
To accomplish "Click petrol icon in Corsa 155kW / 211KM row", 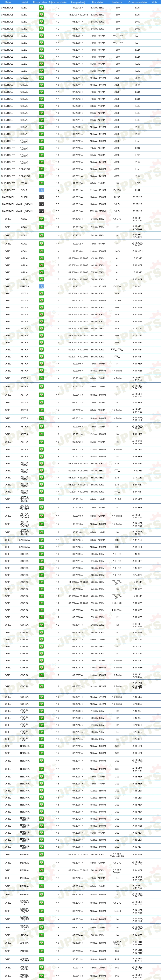I will pyautogui.click(x=41, y=697).
